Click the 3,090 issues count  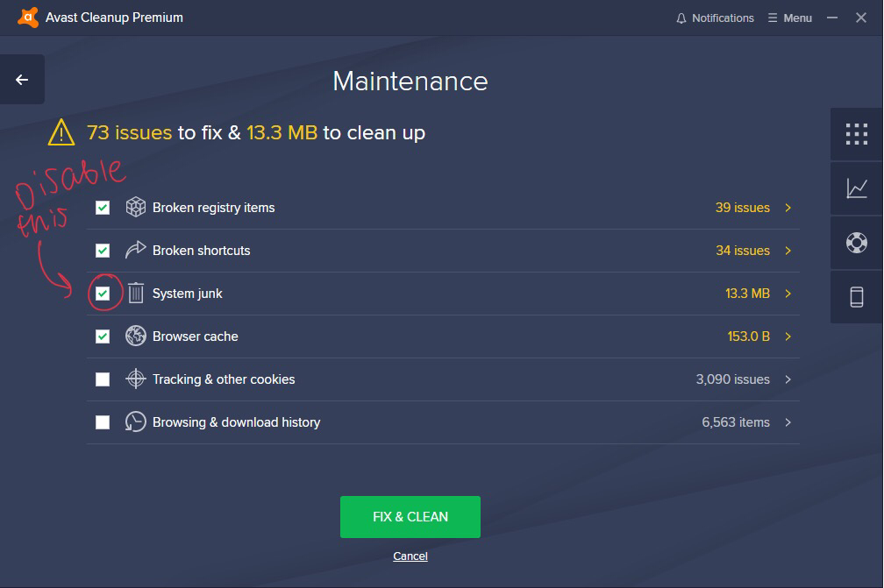pyautogui.click(x=733, y=379)
